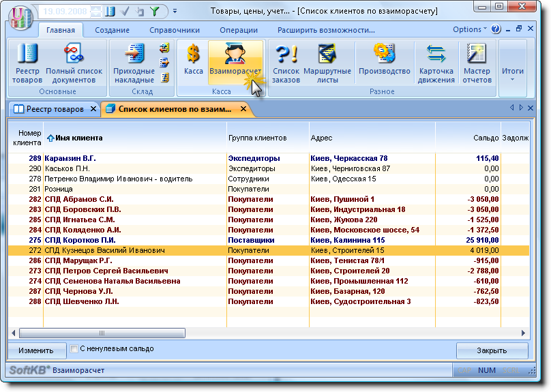Click the address Киев, Московское шоссе, 54
This screenshot has height=392, width=551.
coord(365,230)
